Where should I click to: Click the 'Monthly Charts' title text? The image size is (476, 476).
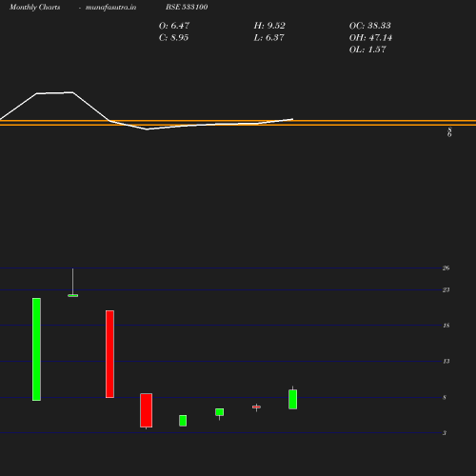(x=35, y=8)
